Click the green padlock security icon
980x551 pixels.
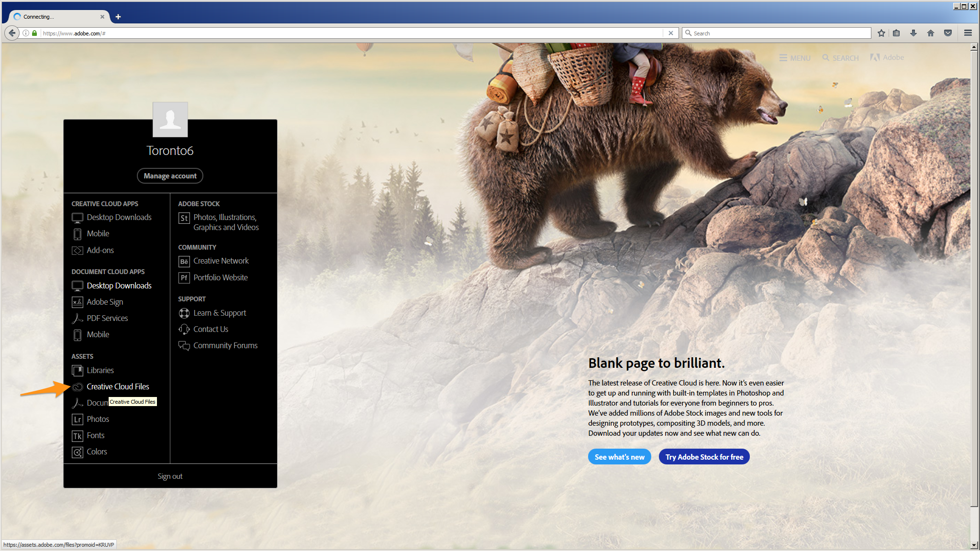click(34, 33)
